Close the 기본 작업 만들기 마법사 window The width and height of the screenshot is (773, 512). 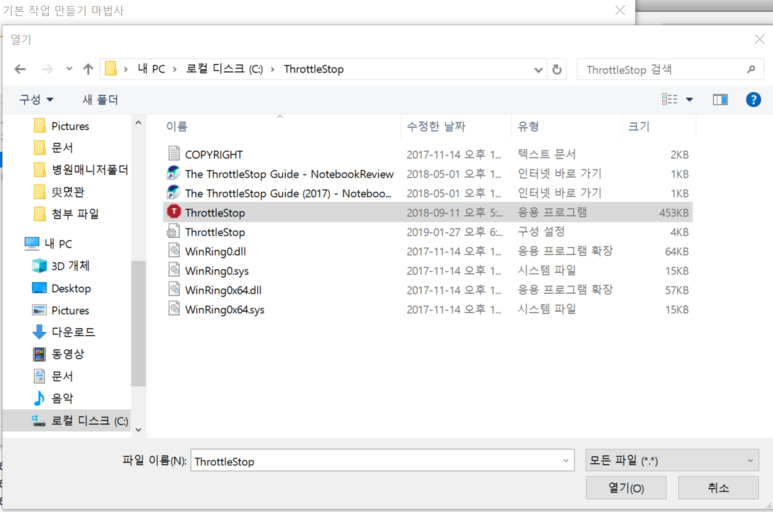pyautogui.click(x=620, y=10)
